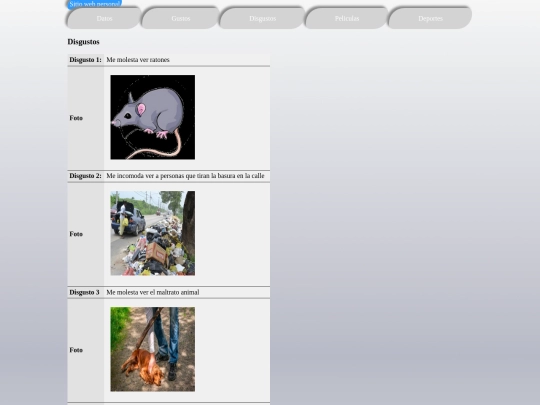Click the Foto label beside rat image
The height and width of the screenshot is (405, 540).
[76, 118]
